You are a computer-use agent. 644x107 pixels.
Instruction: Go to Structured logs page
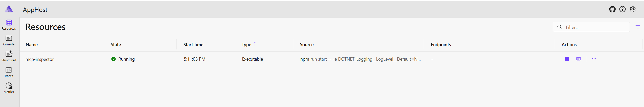click(9, 56)
